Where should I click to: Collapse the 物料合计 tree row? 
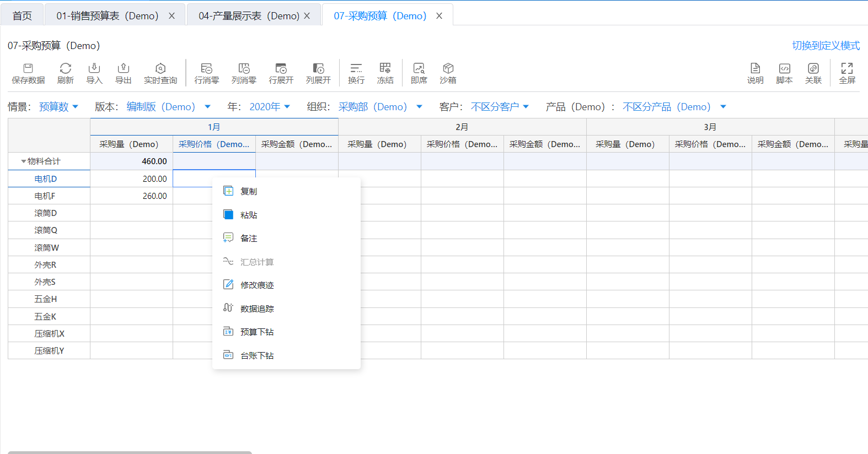[23, 161]
